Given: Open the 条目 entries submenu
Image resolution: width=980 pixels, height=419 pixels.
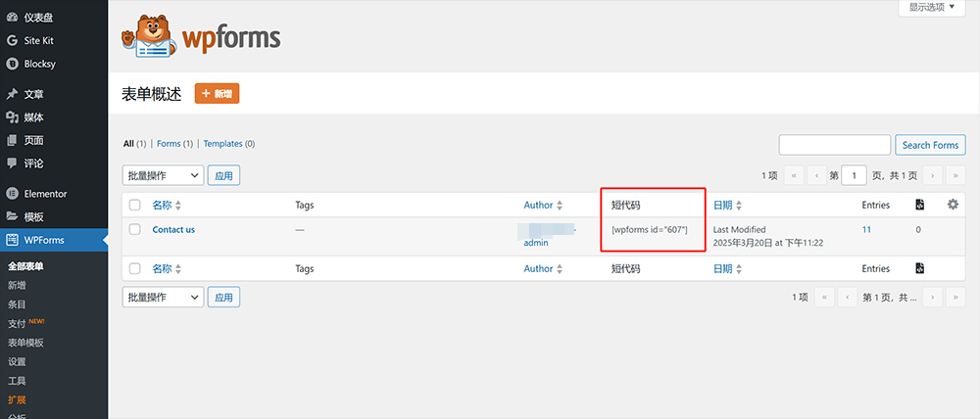Looking at the screenshot, I should pyautogui.click(x=17, y=304).
